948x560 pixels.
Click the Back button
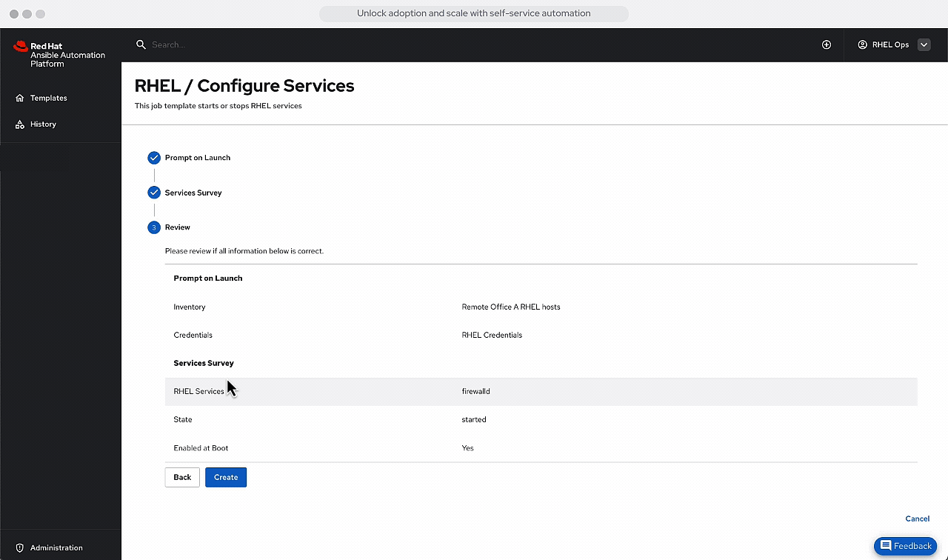tap(182, 477)
